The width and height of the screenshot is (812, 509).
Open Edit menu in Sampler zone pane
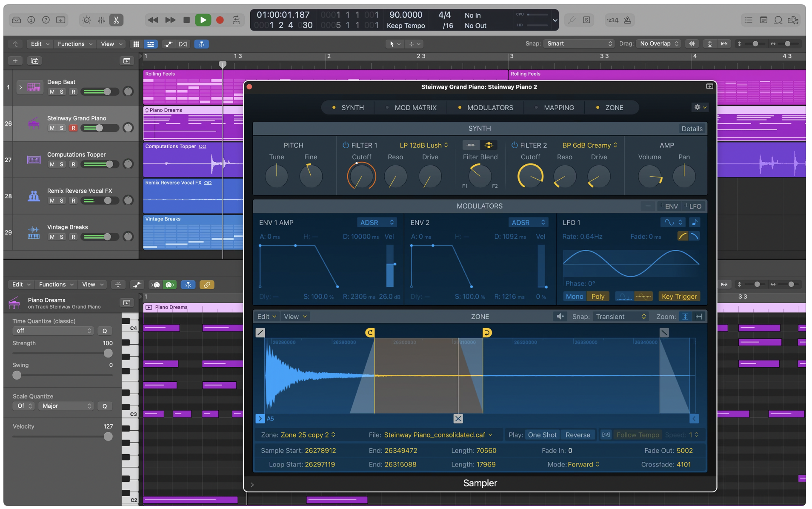267,317
